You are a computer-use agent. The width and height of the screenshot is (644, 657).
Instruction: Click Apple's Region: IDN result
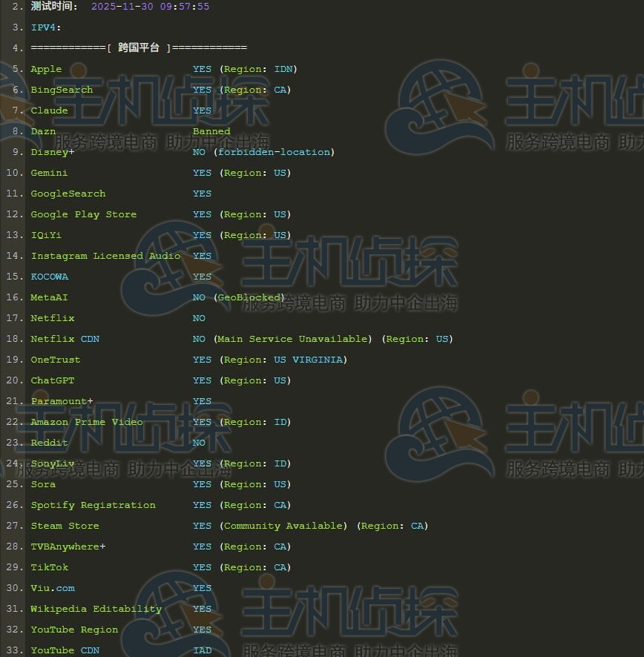point(258,69)
